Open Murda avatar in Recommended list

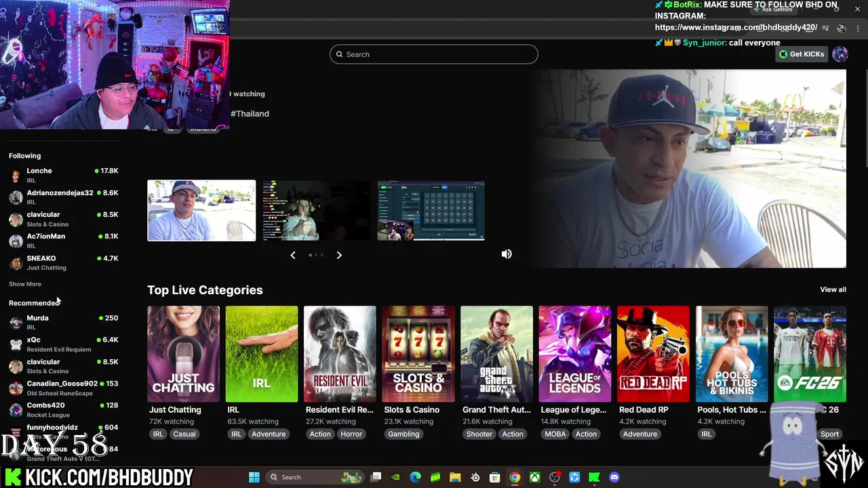point(16,323)
